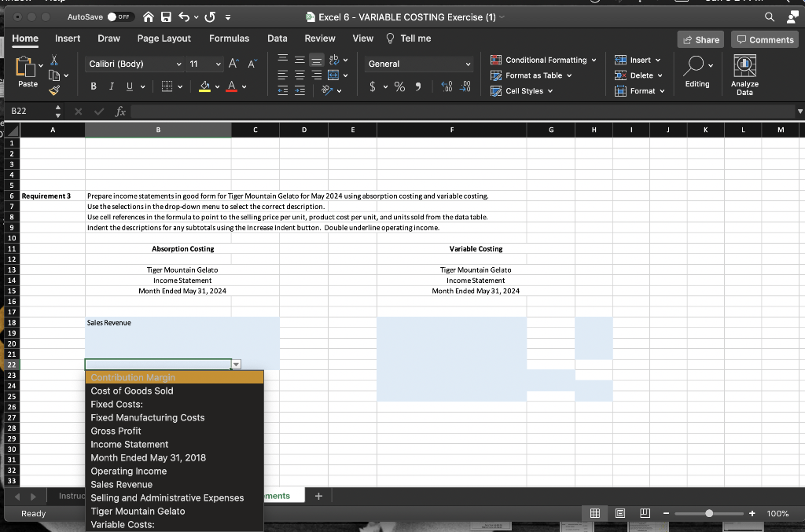Click Decrease Decimal icon
This screenshot has width=805, height=532.
click(x=465, y=86)
